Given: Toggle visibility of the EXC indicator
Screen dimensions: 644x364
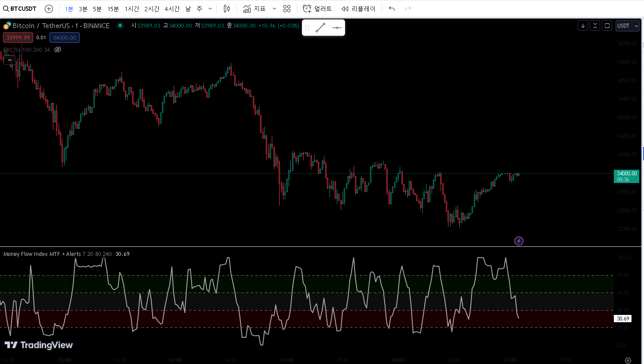Looking at the screenshot, I should click(58, 50).
